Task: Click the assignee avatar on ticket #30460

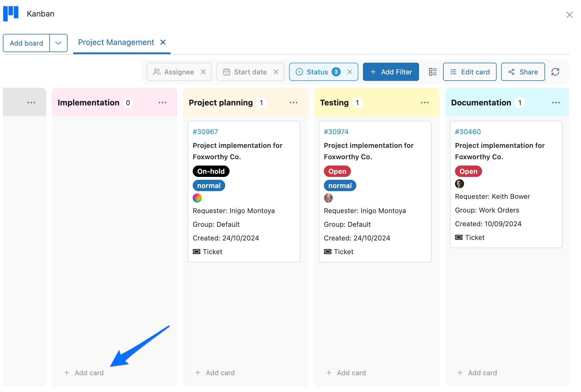Action: click(x=460, y=184)
